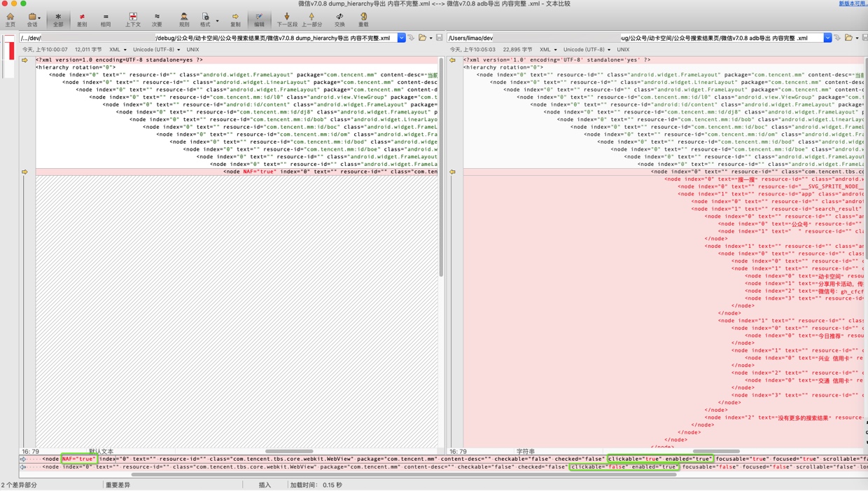
Task: Jump to 下一区段 next section
Action: pos(287,20)
